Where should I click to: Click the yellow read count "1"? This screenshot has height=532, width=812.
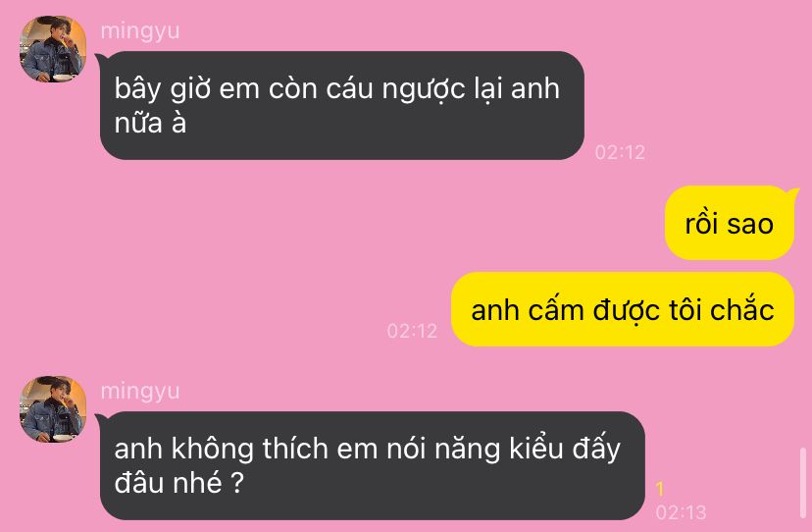[660, 489]
